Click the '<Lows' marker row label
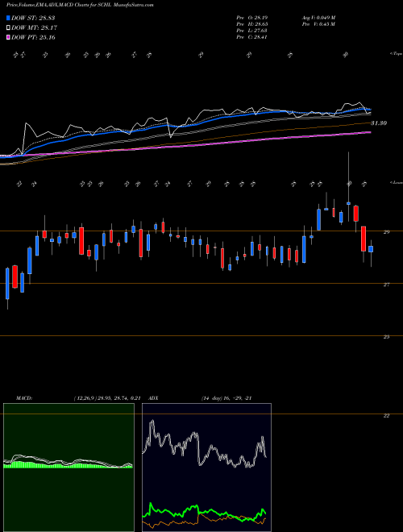403x532 pixels. pos(396,183)
